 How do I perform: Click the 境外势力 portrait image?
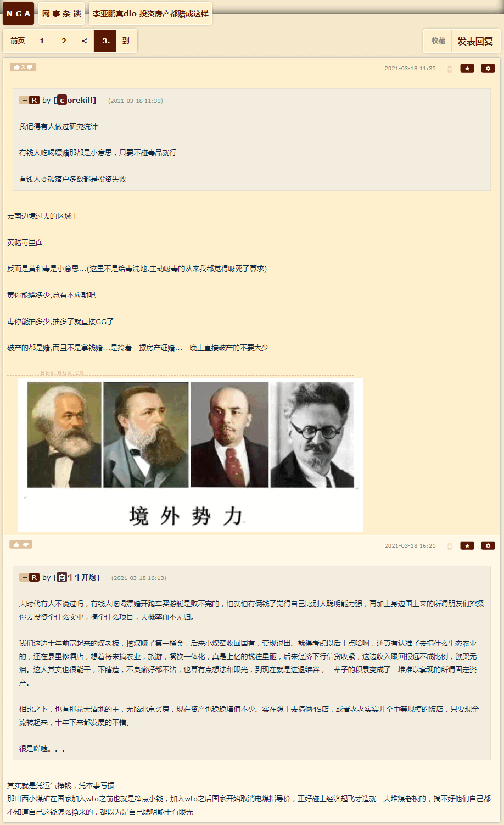(191, 455)
